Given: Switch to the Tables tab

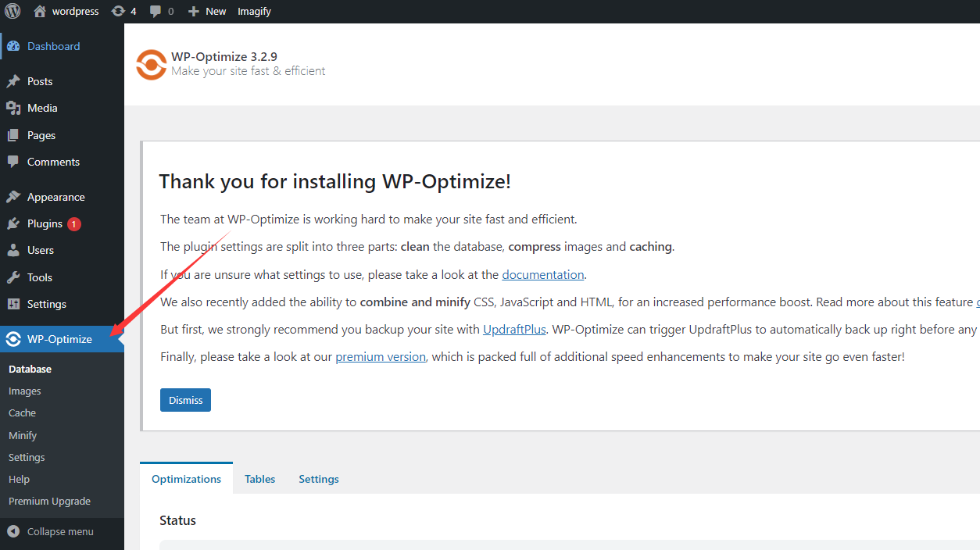Looking at the screenshot, I should click(259, 479).
